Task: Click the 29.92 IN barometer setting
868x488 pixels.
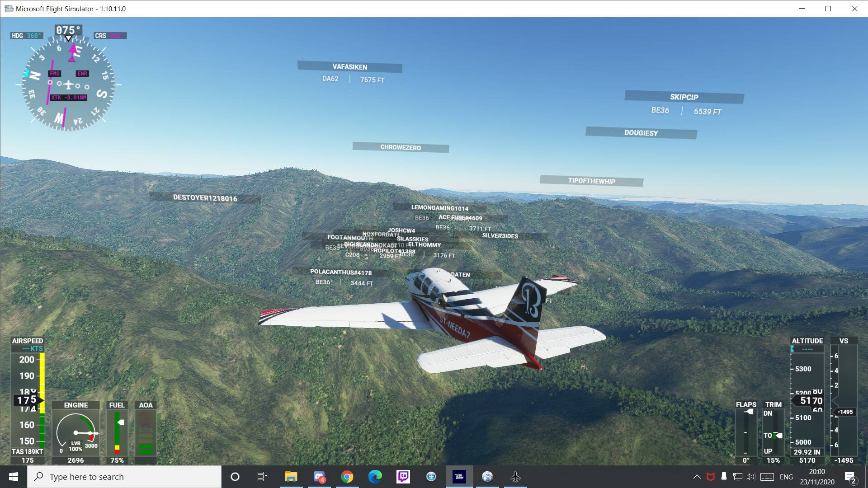Action: click(807, 452)
